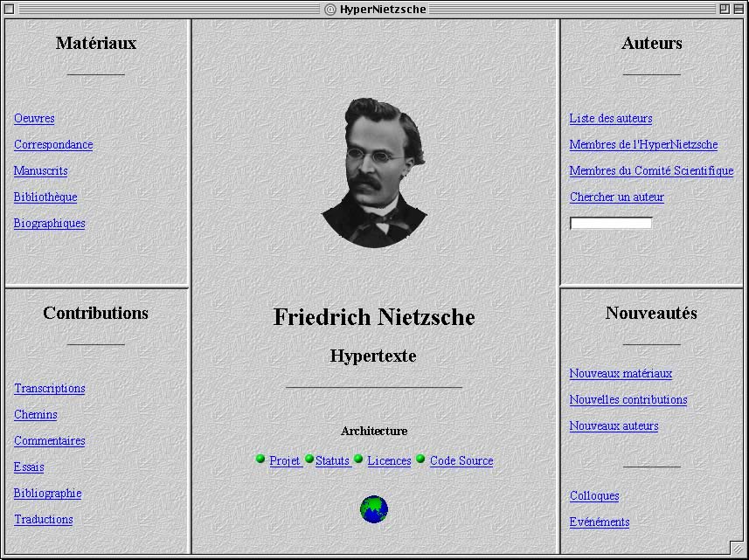Open the Essais link
This screenshot has width=749, height=560.
tap(29, 467)
